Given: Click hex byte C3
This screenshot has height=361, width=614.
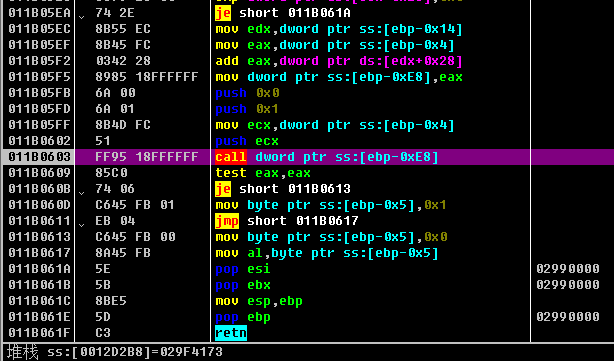Looking at the screenshot, I should [x=103, y=333].
